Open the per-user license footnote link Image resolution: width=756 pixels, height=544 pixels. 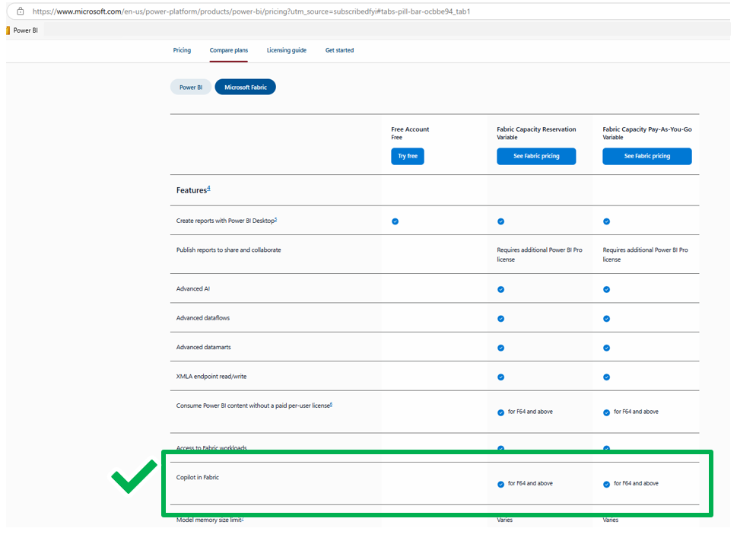pos(332,405)
